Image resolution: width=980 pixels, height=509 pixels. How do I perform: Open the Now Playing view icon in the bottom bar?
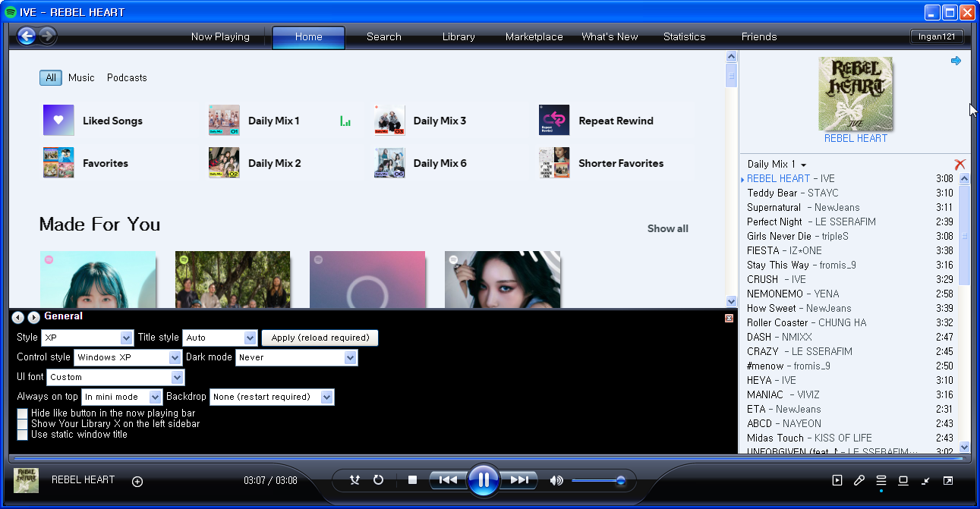click(837, 480)
